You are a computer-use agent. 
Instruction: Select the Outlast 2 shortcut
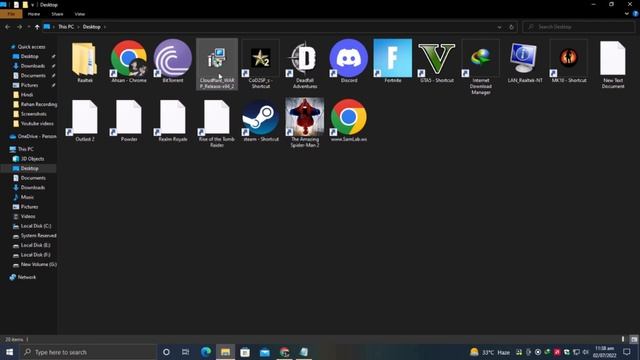[x=85, y=117]
